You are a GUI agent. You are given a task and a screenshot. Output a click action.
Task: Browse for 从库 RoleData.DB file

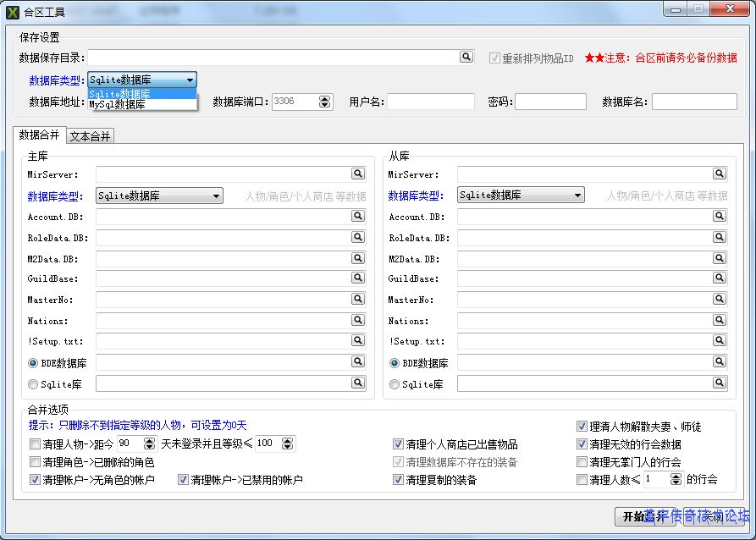[719, 237]
